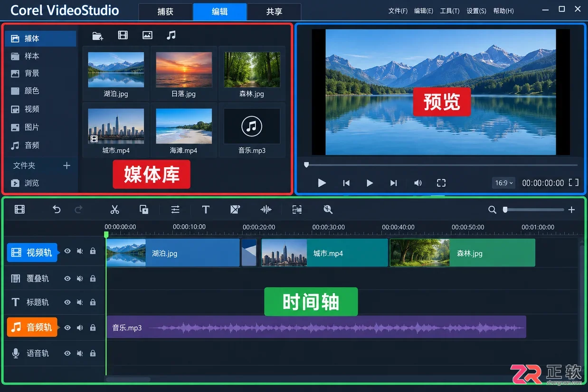Select 森林.jpg clip on video track

tap(463, 253)
